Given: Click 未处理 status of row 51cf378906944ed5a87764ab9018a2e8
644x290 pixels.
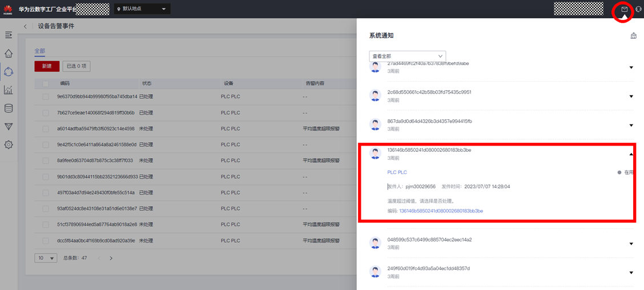Looking at the screenshot, I should click(146, 225).
